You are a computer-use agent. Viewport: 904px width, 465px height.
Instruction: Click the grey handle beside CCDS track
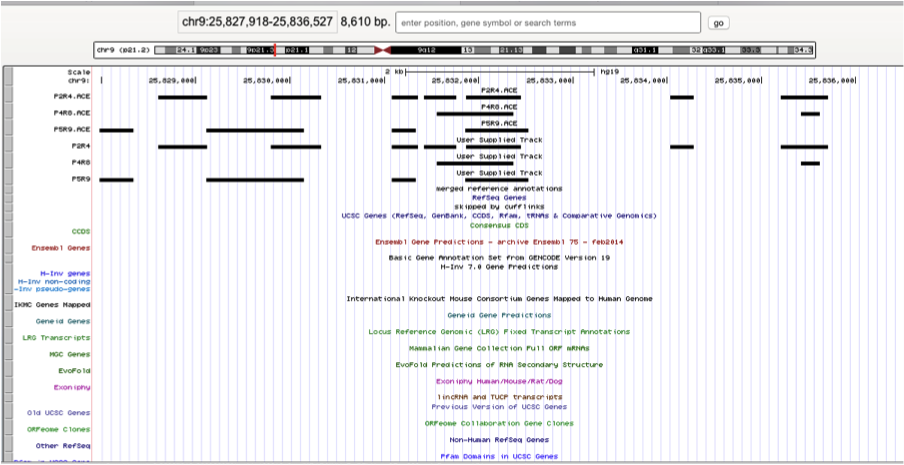pos(9,231)
